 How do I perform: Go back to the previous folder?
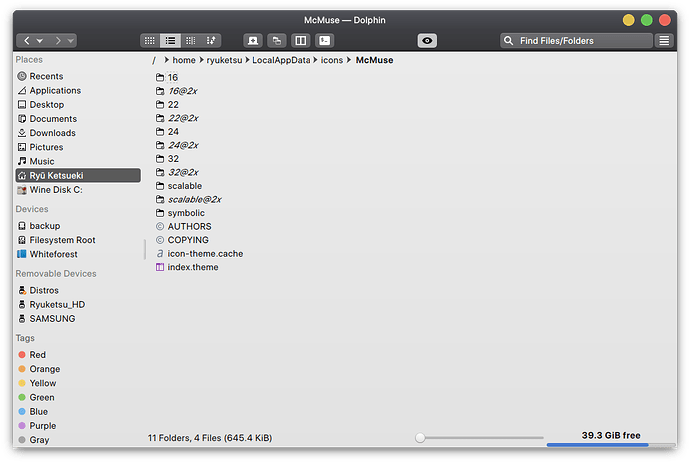pos(27,41)
